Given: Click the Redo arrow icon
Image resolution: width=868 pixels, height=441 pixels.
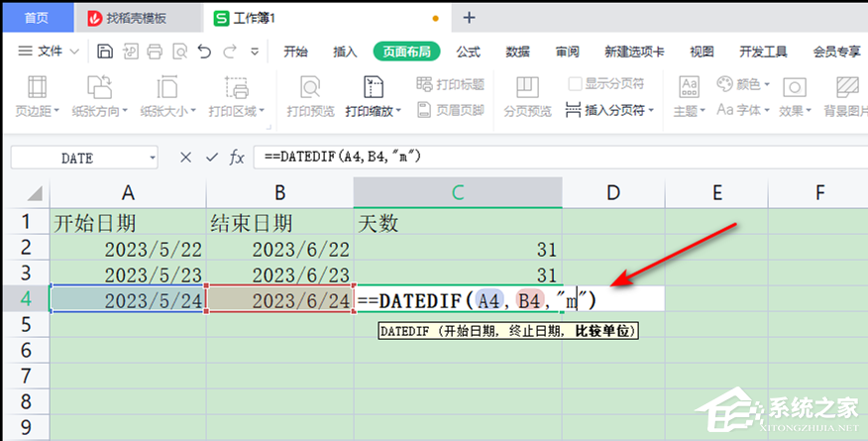Looking at the screenshot, I should [x=230, y=52].
